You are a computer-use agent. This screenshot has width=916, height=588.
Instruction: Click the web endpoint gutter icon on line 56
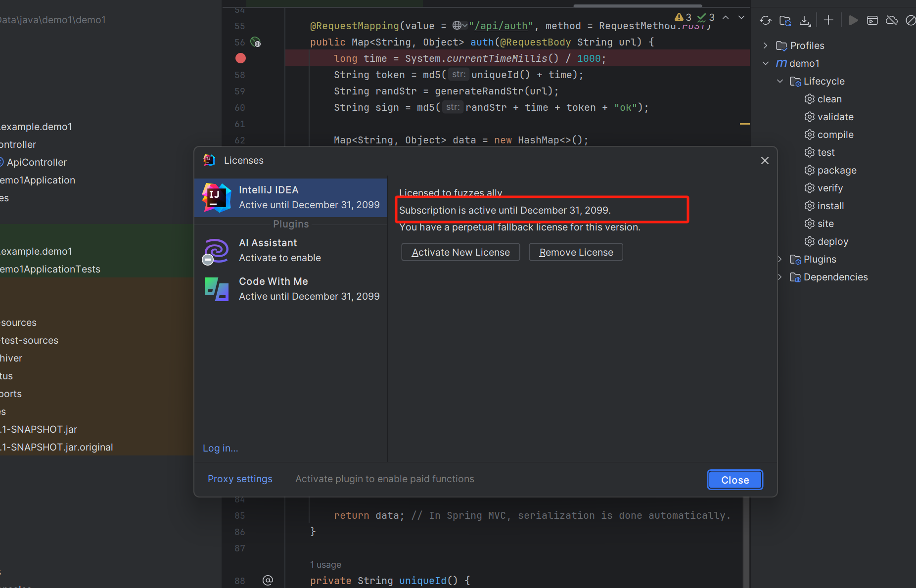coord(256,42)
